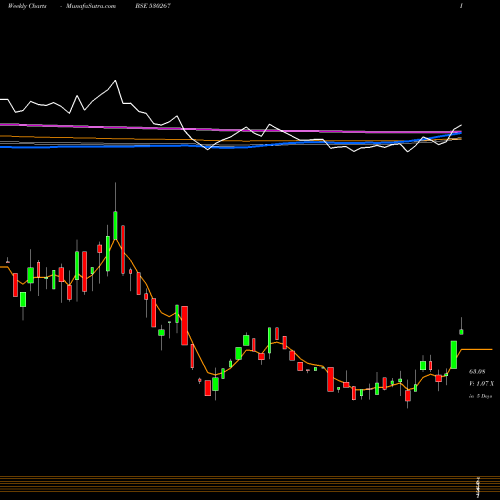
Task: Click the tallest green candle at the chart peak
Action: click(115, 225)
